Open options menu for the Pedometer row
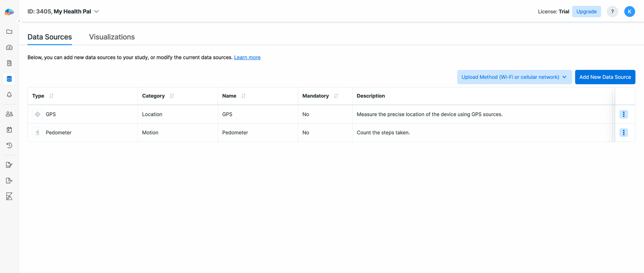 (623, 132)
